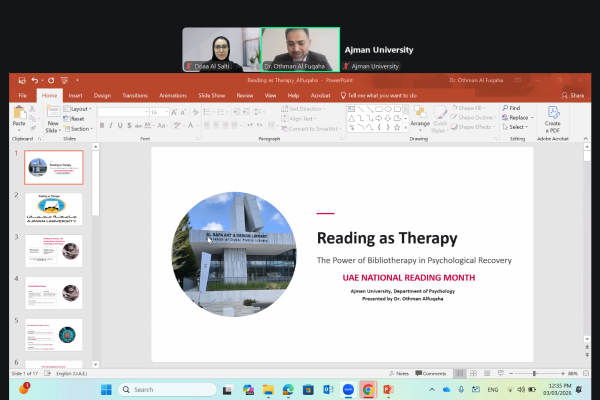Open Outlook from taskbar
Screen dimensions: 600x400
coord(328,390)
